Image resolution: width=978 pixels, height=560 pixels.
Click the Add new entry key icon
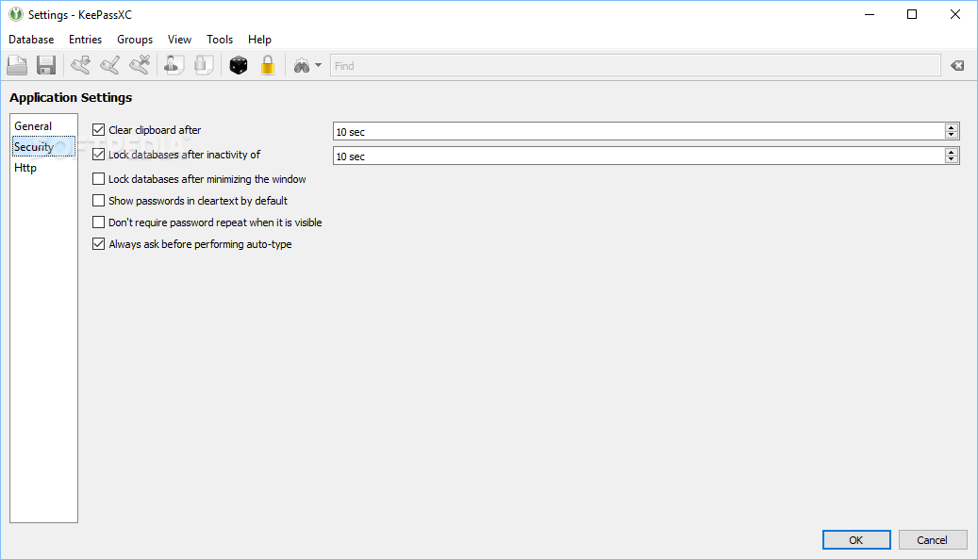pyautogui.click(x=80, y=65)
